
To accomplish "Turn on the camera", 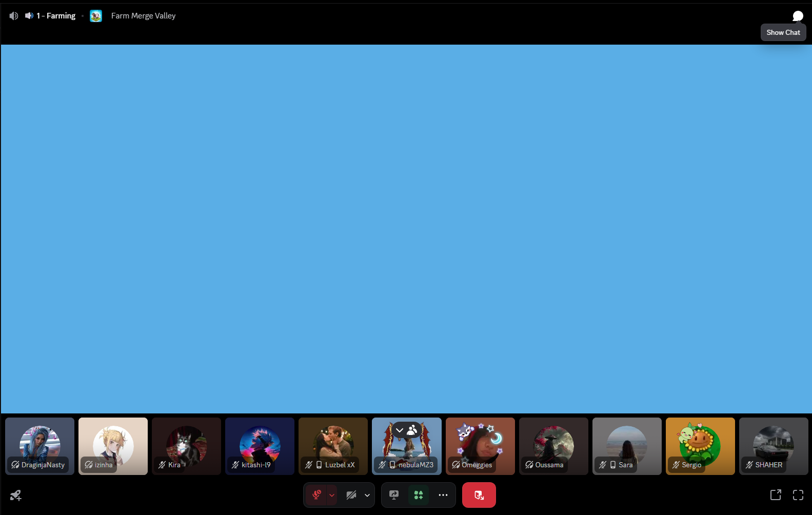I will point(351,495).
